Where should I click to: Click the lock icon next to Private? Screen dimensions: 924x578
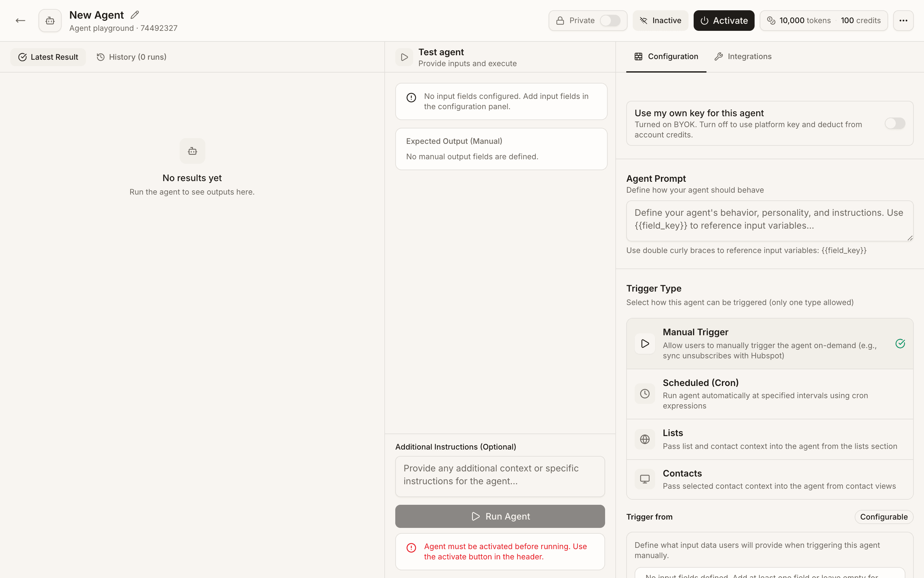pyautogui.click(x=560, y=21)
